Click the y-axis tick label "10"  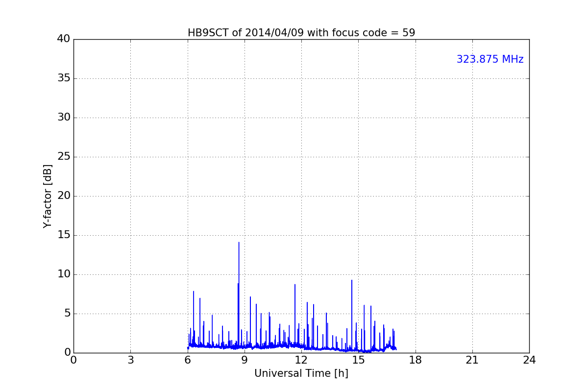click(64, 274)
